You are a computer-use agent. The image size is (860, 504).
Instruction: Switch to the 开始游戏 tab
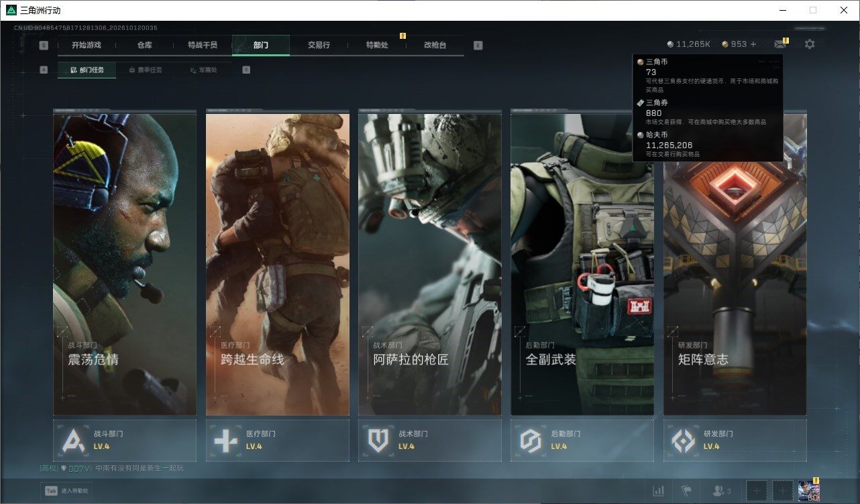point(87,46)
